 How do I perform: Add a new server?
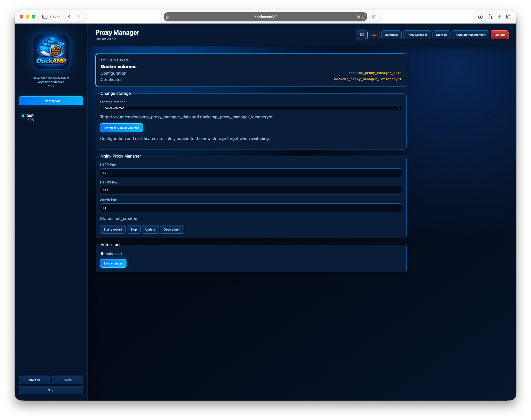51,101
